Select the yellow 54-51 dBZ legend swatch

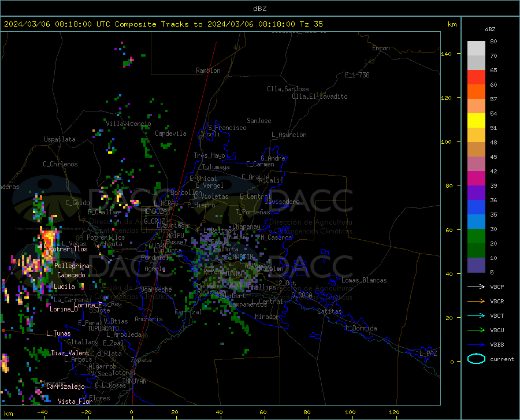click(x=476, y=121)
